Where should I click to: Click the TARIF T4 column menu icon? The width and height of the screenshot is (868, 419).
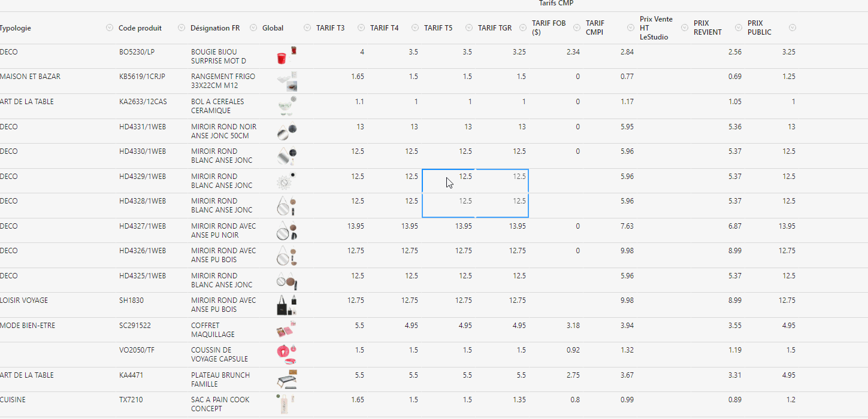[415, 28]
